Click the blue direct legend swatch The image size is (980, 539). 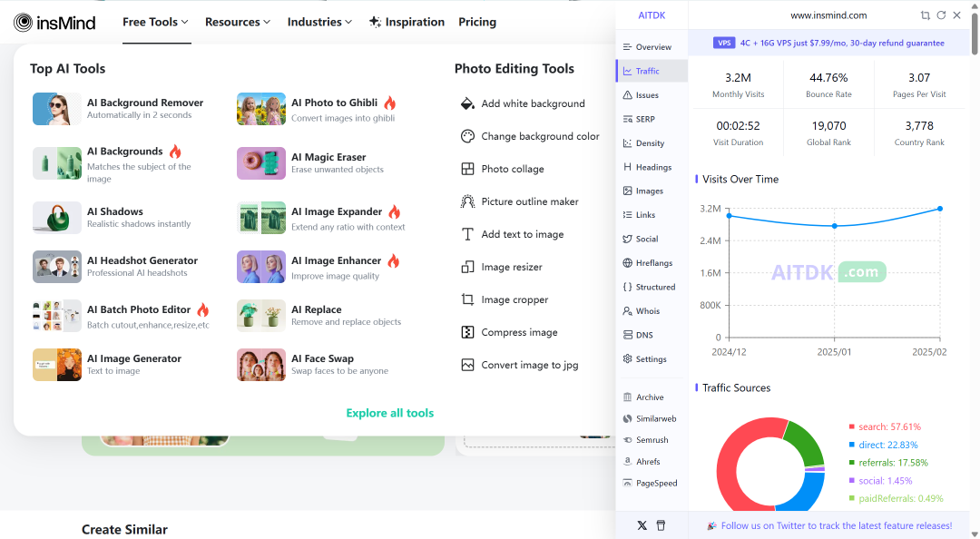[851, 445]
